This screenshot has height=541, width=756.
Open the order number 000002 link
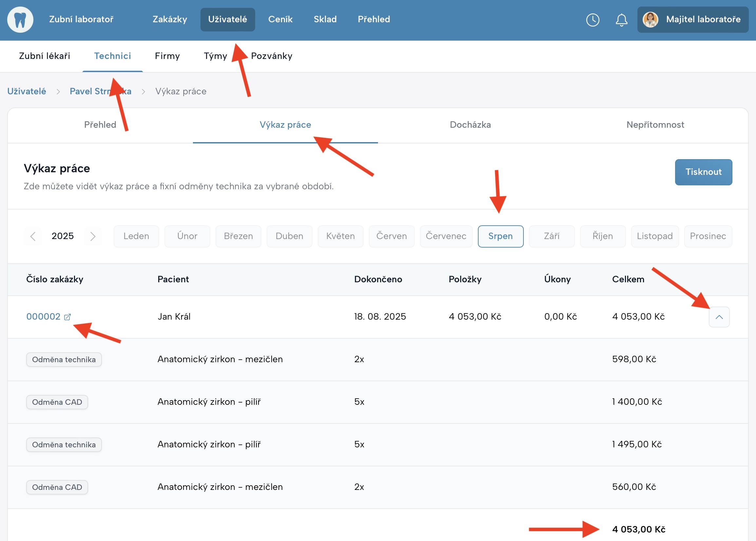tap(43, 316)
